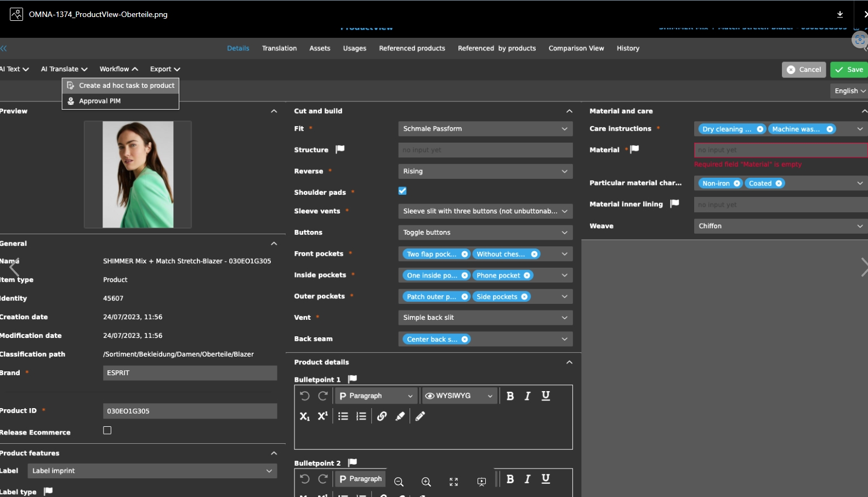Open the English language dropdown
This screenshot has height=497, width=868.
pyautogui.click(x=849, y=91)
